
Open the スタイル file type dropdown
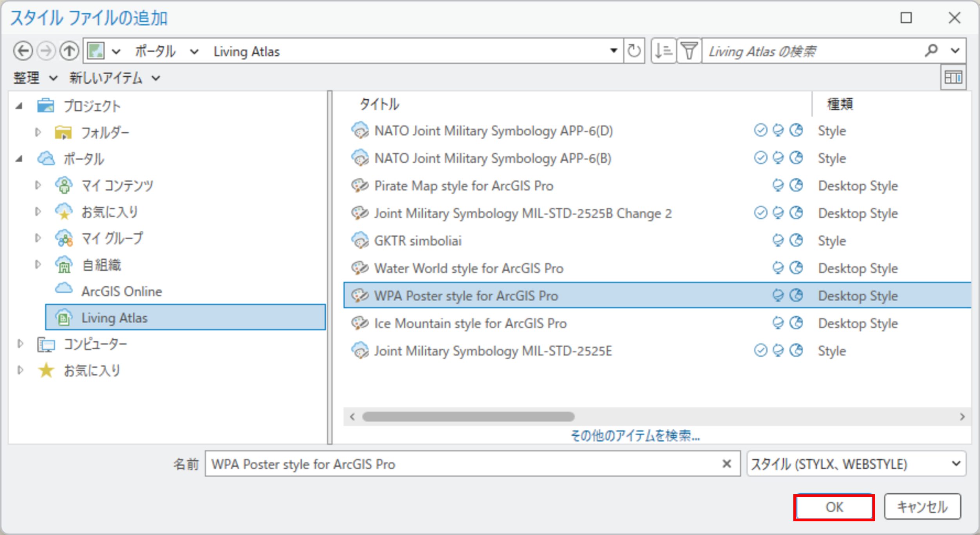856,464
